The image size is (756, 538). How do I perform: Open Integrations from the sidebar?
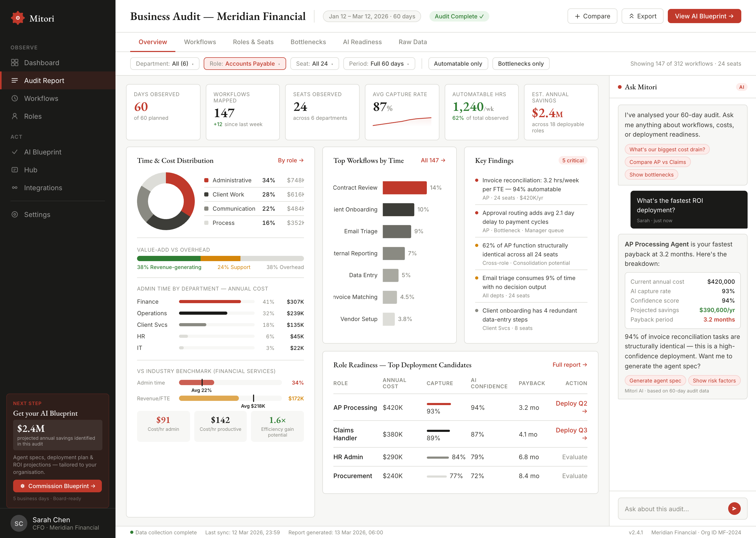tap(43, 188)
